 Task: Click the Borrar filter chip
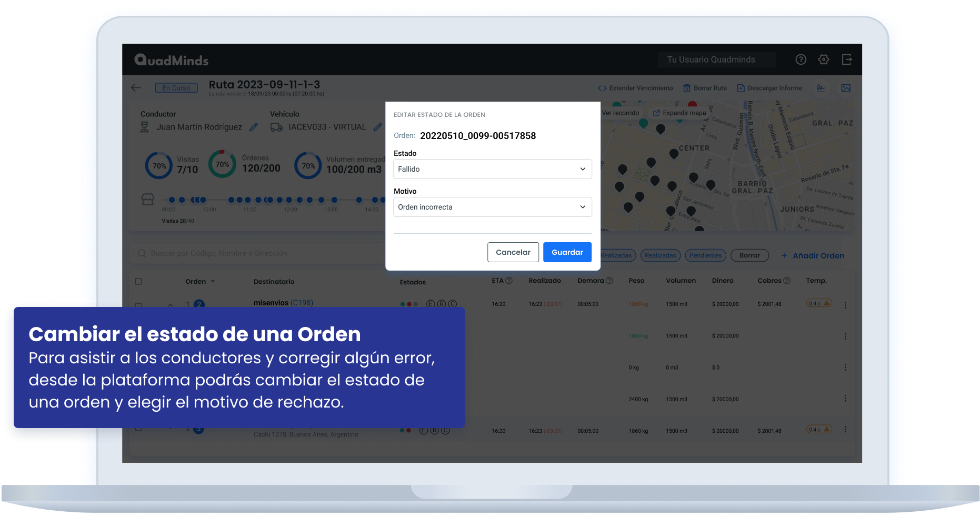(749, 255)
